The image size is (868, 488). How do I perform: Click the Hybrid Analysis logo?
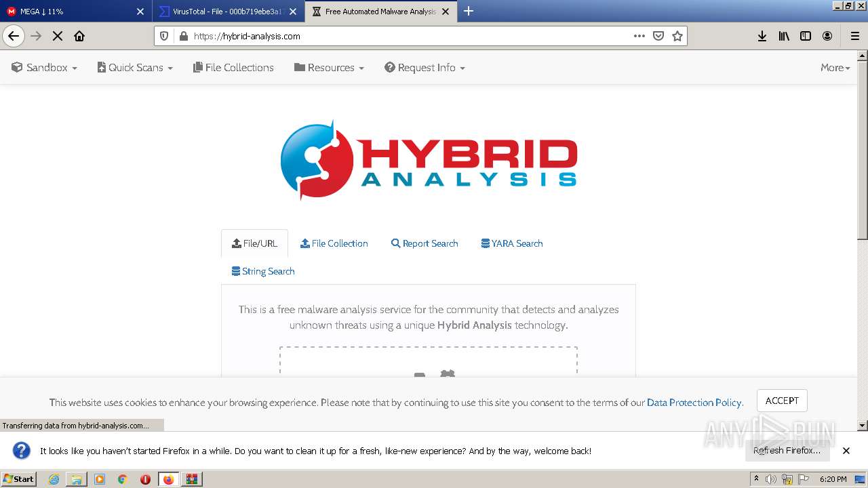coord(429,160)
